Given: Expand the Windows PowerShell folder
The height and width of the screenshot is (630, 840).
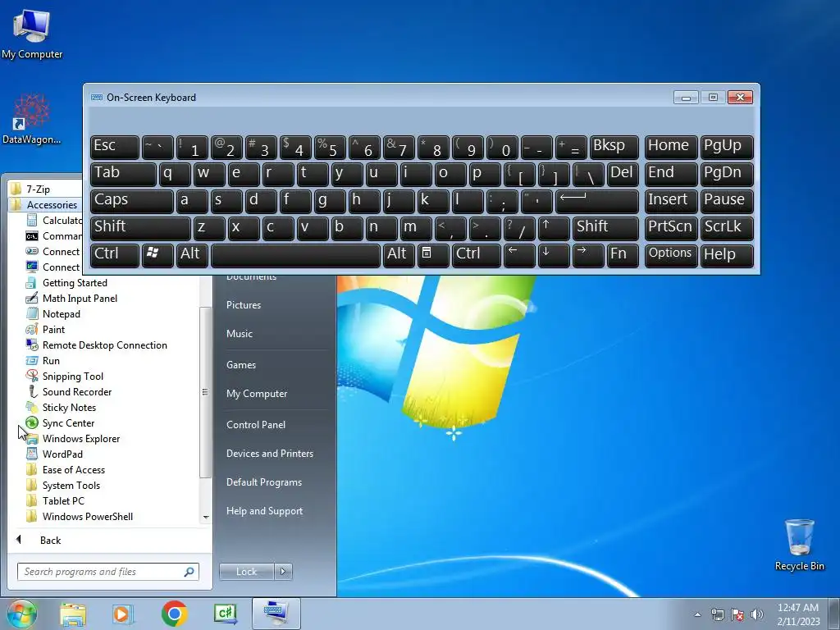Looking at the screenshot, I should 80,517.
